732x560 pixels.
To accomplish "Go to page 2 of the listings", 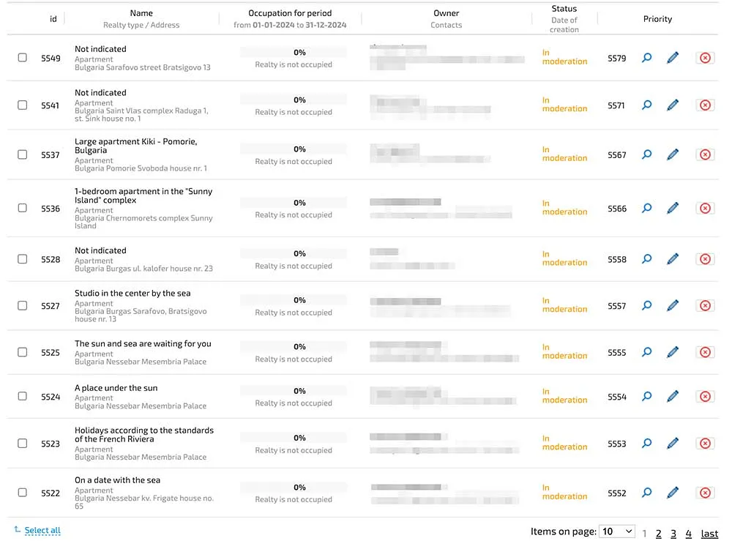I will click(659, 534).
